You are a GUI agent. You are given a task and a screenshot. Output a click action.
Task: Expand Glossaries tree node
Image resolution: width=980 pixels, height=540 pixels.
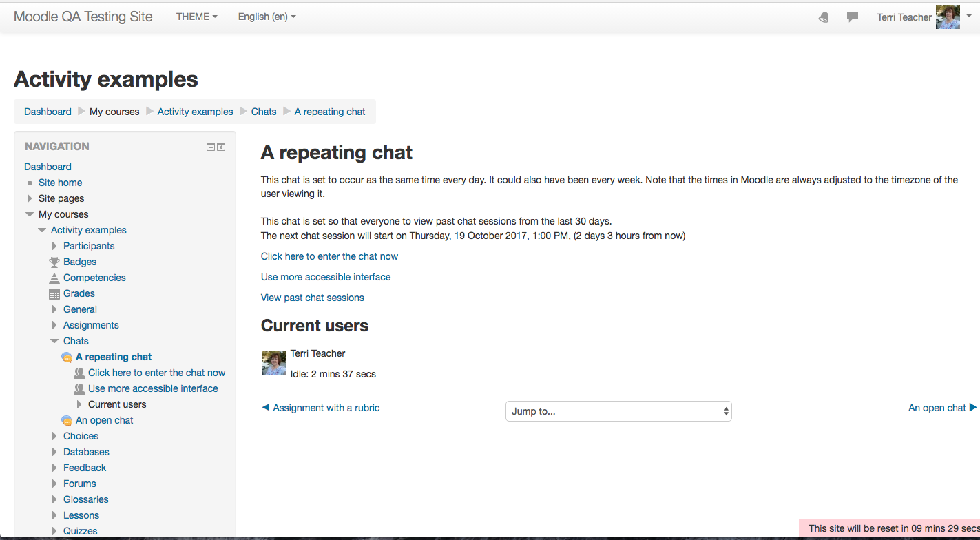click(x=54, y=499)
